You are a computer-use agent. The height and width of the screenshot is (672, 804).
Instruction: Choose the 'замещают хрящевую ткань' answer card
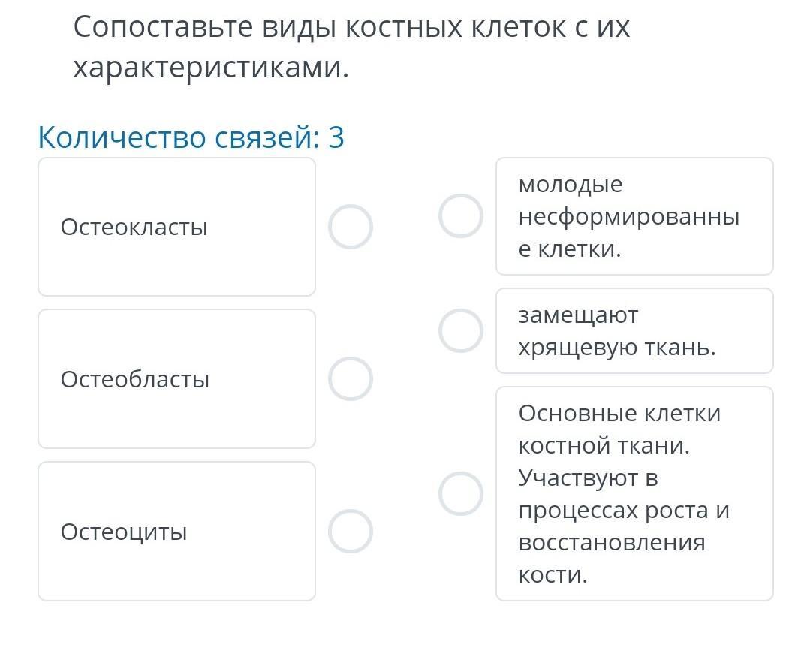(x=635, y=331)
